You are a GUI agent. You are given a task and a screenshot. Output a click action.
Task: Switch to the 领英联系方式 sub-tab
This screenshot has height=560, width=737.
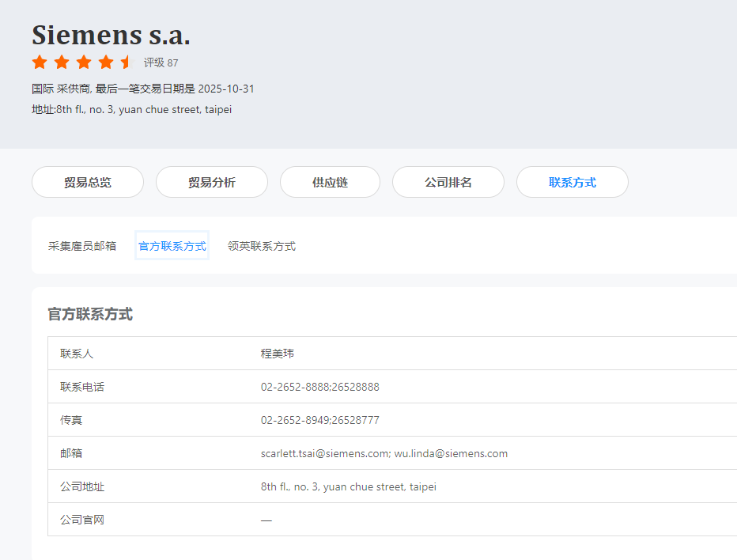tap(262, 246)
